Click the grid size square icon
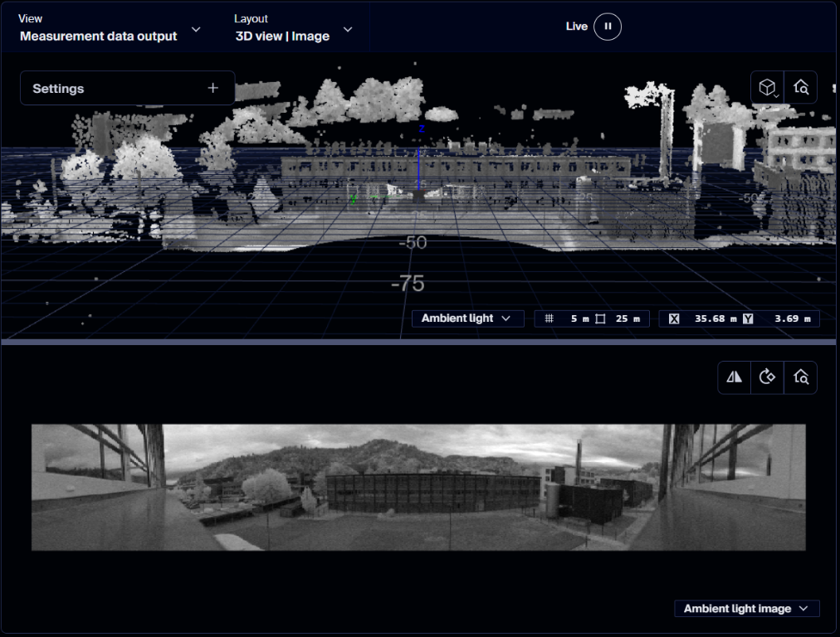Screen dimensions: 840x637 pyautogui.click(x=601, y=319)
